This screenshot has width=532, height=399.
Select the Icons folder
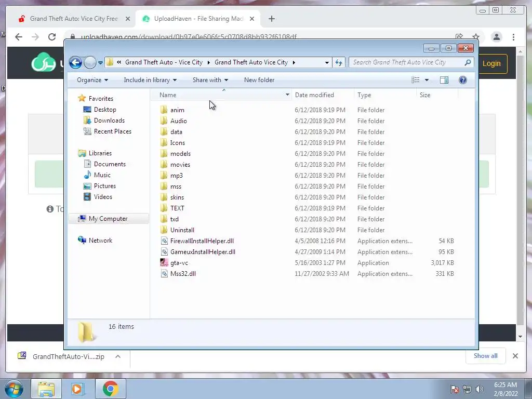click(x=178, y=143)
